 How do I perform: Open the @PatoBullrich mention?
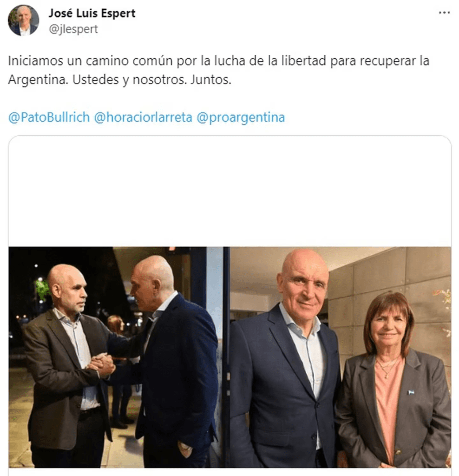tap(49, 117)
